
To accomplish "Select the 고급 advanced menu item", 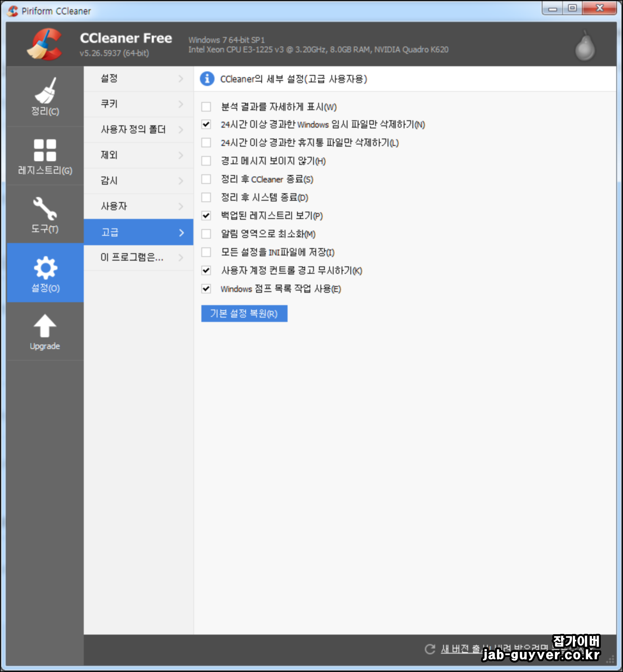I will [138, 233].
